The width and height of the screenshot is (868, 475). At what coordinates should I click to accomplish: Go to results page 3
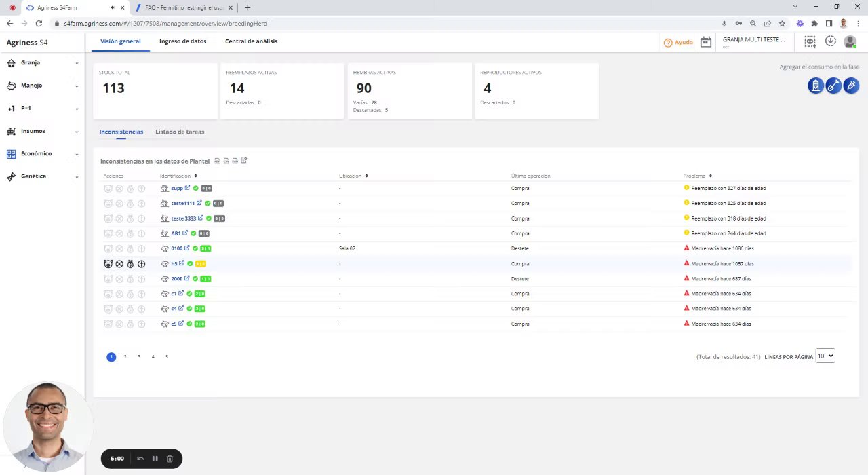pos(139,357)
